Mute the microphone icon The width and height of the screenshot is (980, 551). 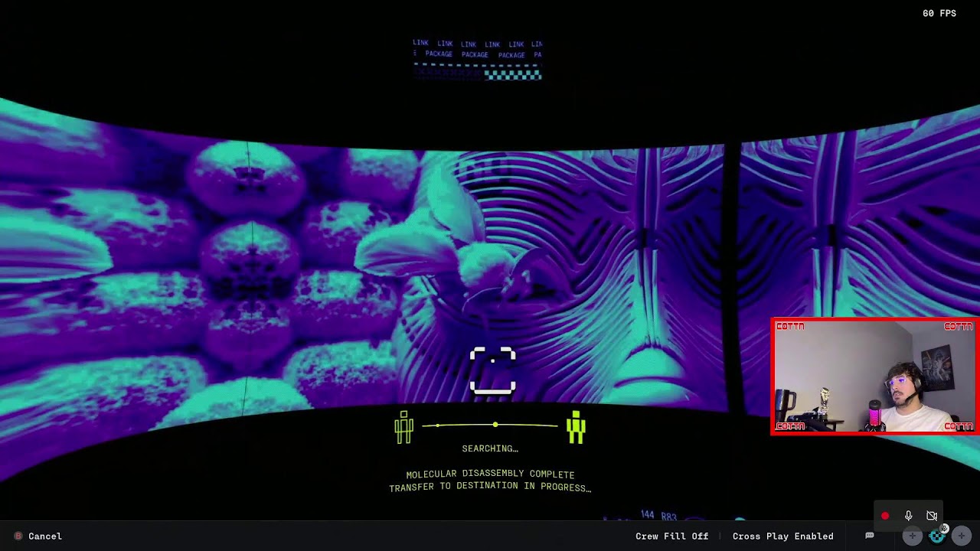pyautogui.click(x=908, y=517)
